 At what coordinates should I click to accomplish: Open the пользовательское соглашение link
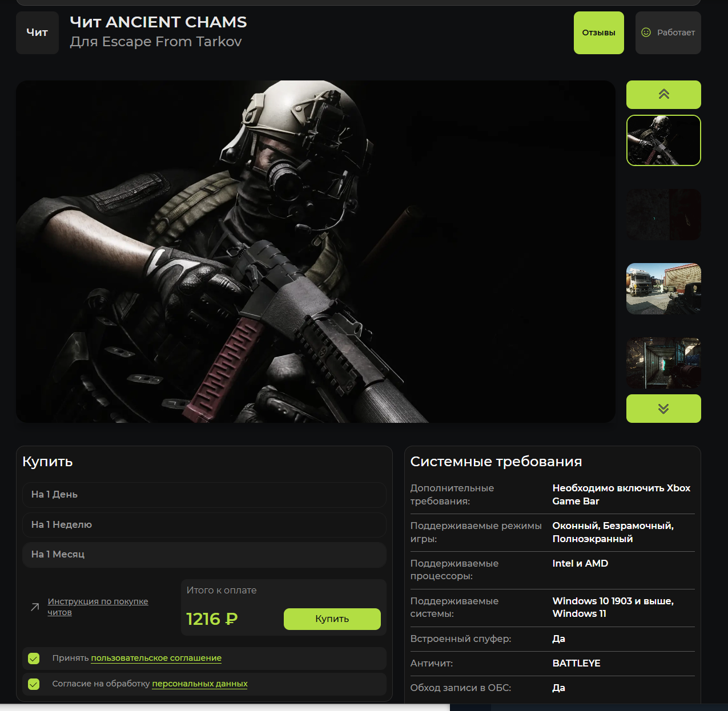click(x=156, y=658)
